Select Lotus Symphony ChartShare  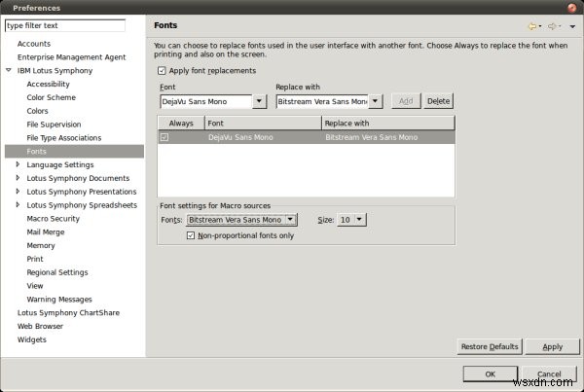pos(68,312)
